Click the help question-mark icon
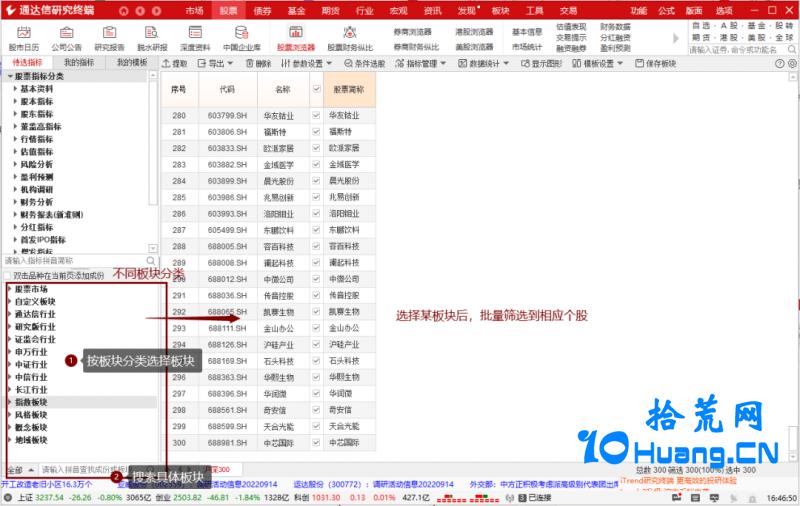The image size is (800, 506). [780, 64]
